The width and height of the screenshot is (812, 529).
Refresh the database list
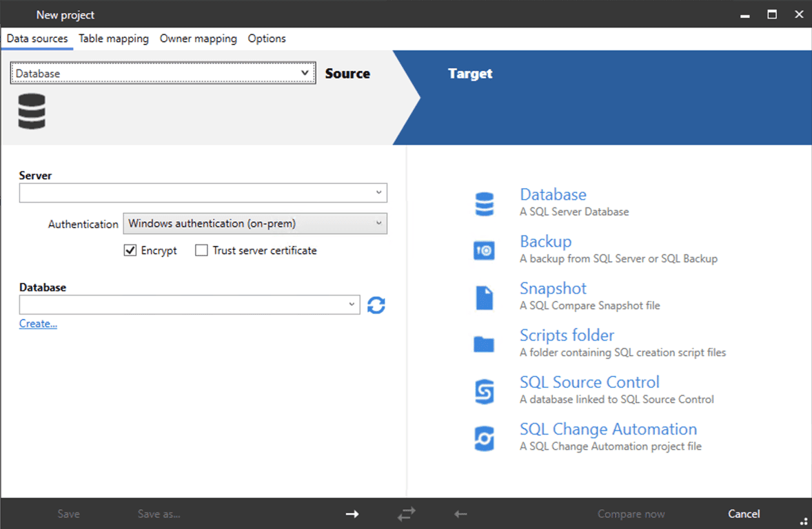click(x=376, y=304)
